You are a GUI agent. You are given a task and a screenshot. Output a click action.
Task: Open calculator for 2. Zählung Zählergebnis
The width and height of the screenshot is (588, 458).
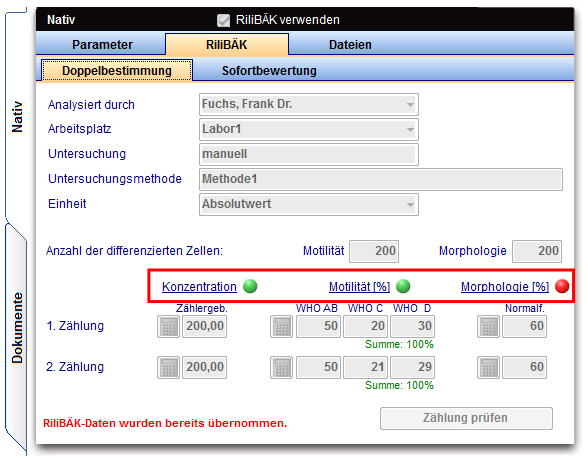(x=168, y=367)
